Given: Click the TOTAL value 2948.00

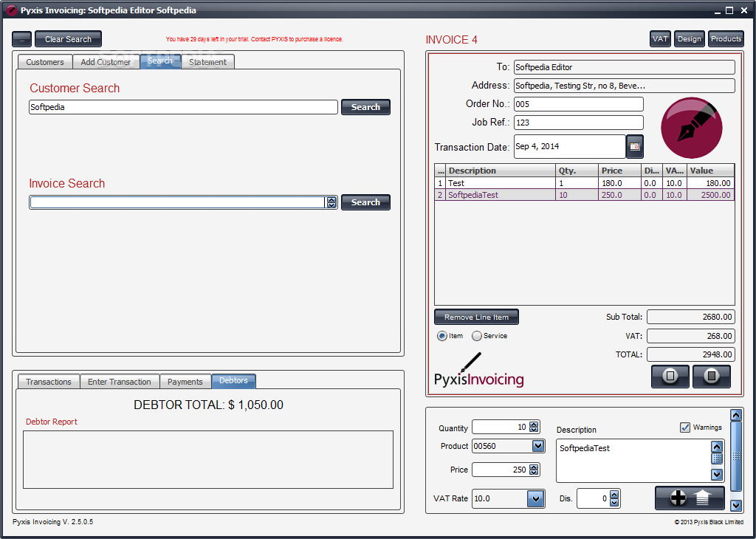Looking at the screenshot, I should (691, 354).
